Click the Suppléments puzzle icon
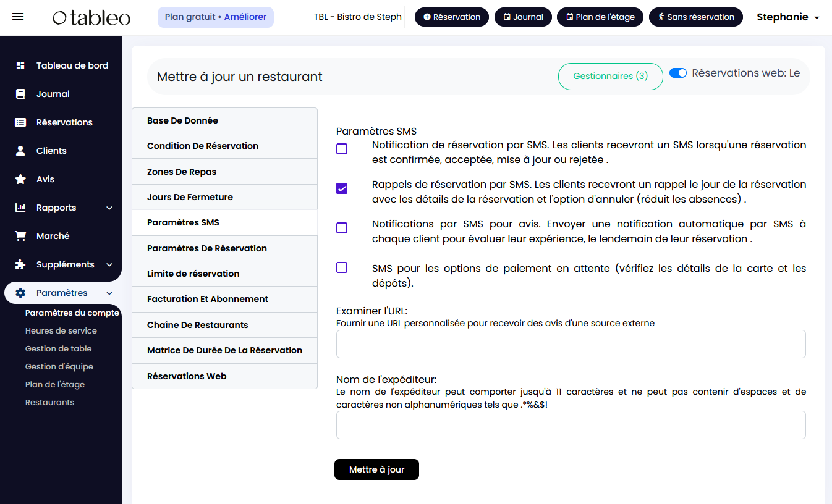The width and height of the screenshot is (832, 504). pos(20,264)
